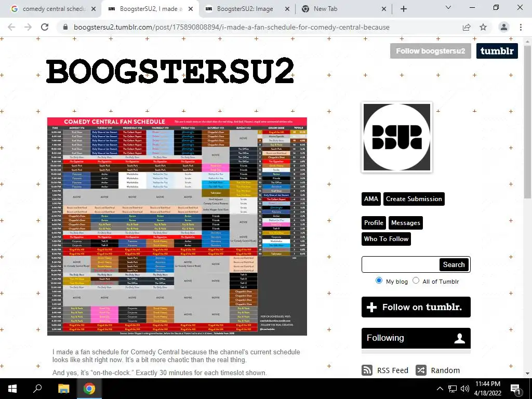View site info via the padlock icon

tap(65, 27)
